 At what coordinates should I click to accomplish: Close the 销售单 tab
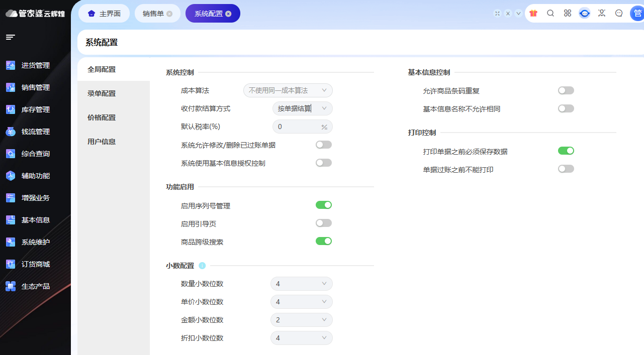point(169,14)
